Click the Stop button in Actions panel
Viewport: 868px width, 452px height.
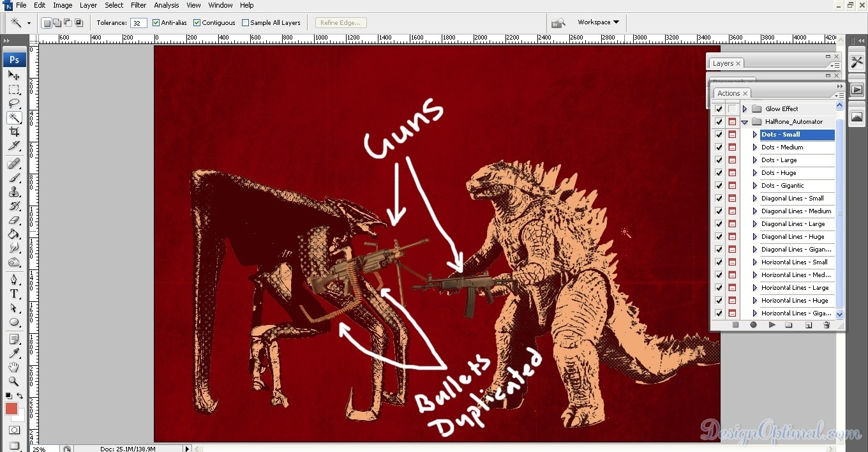point(735,325)
